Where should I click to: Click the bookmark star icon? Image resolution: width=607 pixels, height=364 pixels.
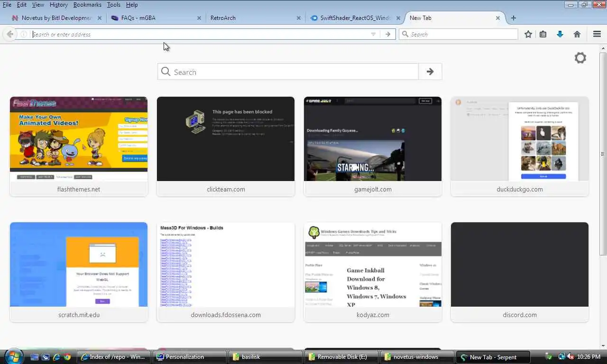(x=528, y=34)
